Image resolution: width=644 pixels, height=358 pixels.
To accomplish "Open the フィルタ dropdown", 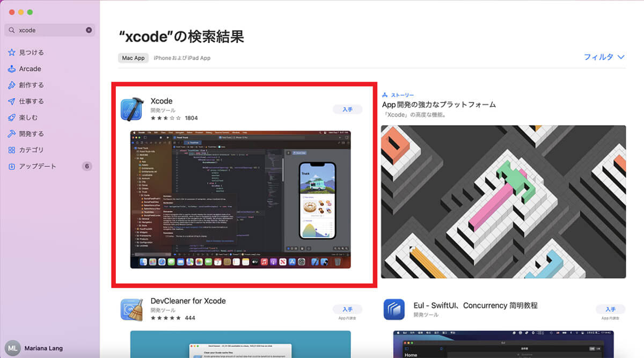I will 604,57.
